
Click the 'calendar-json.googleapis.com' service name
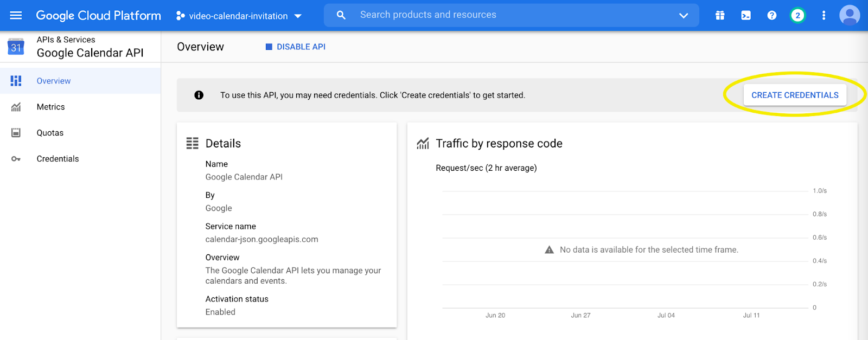(x=261, y=239)
